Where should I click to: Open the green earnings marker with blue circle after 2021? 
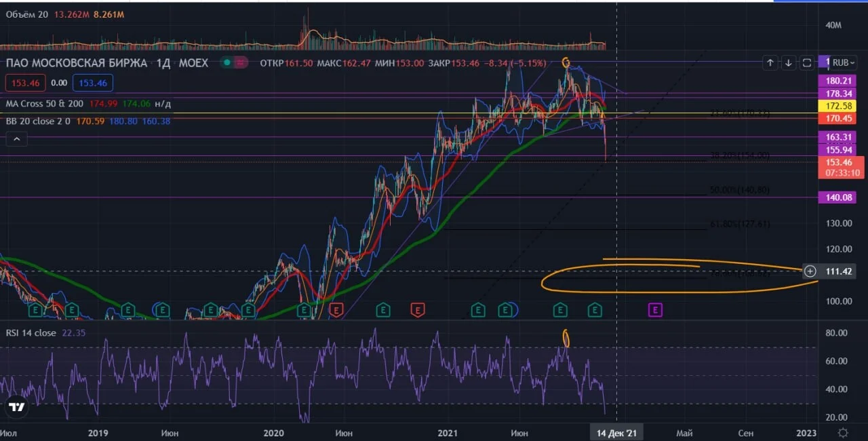506,310
